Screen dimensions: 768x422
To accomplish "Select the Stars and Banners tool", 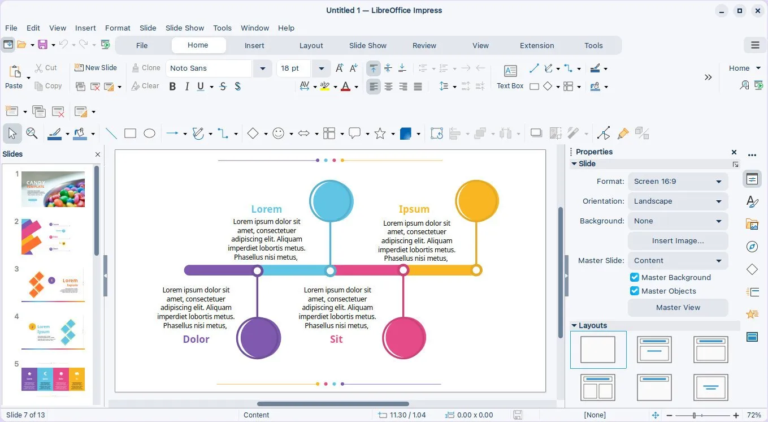I will click(380, 133).
